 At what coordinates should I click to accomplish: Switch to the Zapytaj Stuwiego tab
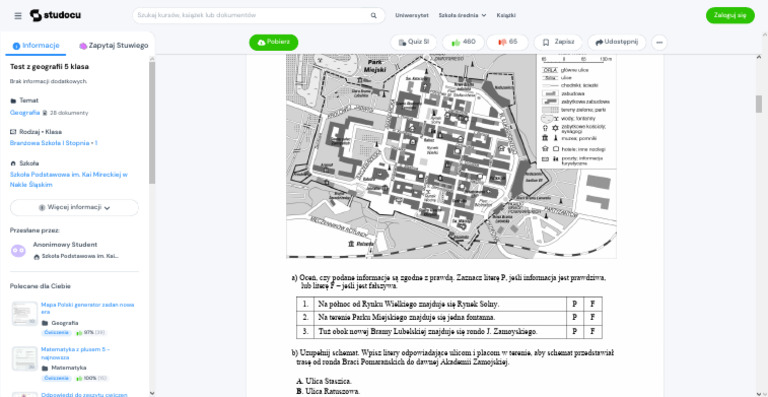(114, 46)
